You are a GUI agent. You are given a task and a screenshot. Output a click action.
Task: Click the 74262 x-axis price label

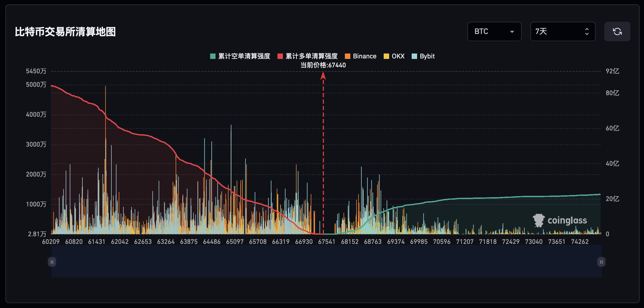pos(580,242)
